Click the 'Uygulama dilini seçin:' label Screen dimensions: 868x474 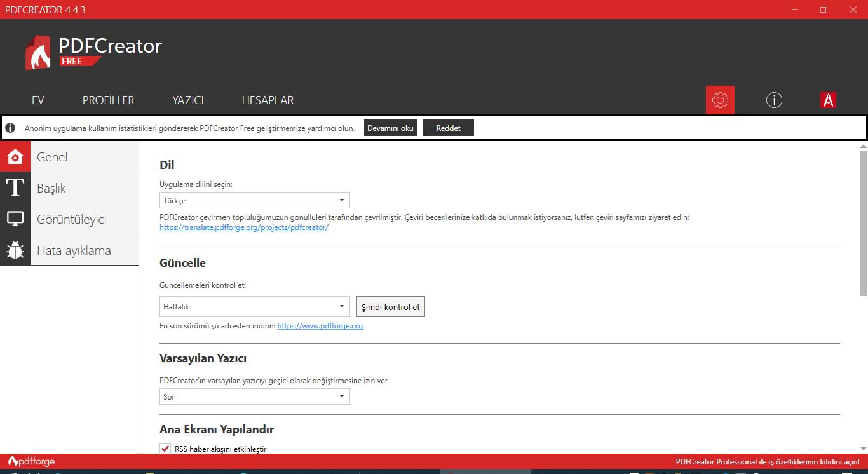click(x=196, y=184)
